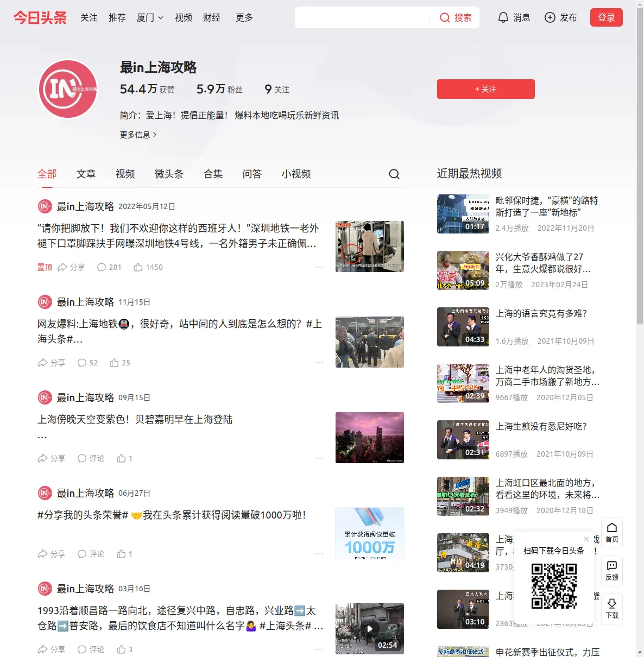Open 关注 in the top navigation
The image size is (644, 657).
[89, 18]
